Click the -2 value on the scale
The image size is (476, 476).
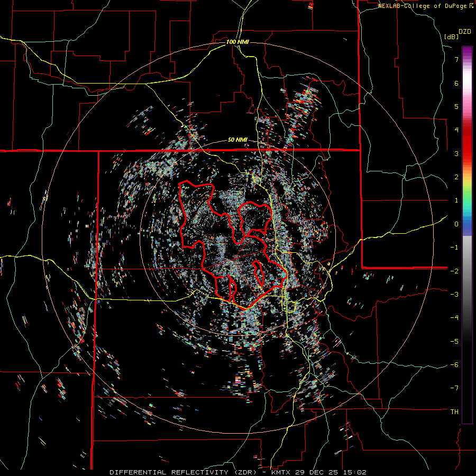[454, 271]
